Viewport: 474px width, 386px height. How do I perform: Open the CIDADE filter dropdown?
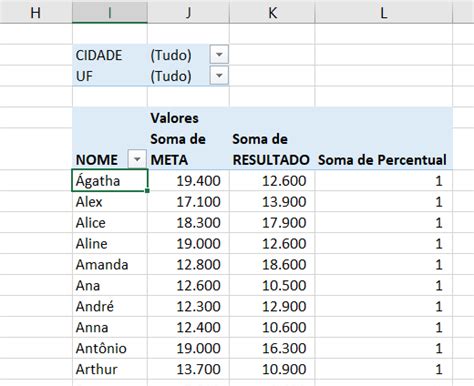point(219,54)
